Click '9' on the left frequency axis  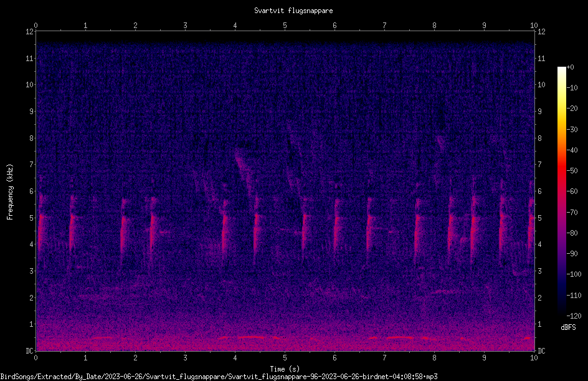[32, 112]
